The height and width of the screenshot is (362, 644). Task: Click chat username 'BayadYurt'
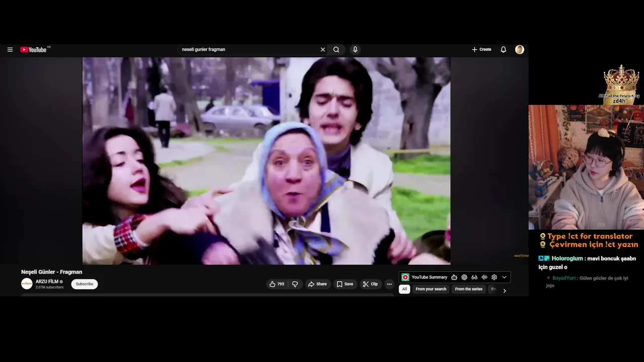564,278
